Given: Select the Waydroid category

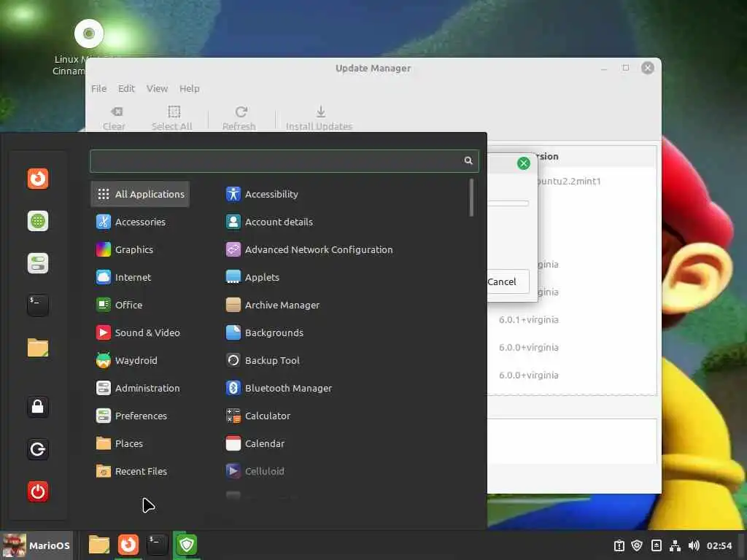Looking at the screenshot, I should 127,360.
